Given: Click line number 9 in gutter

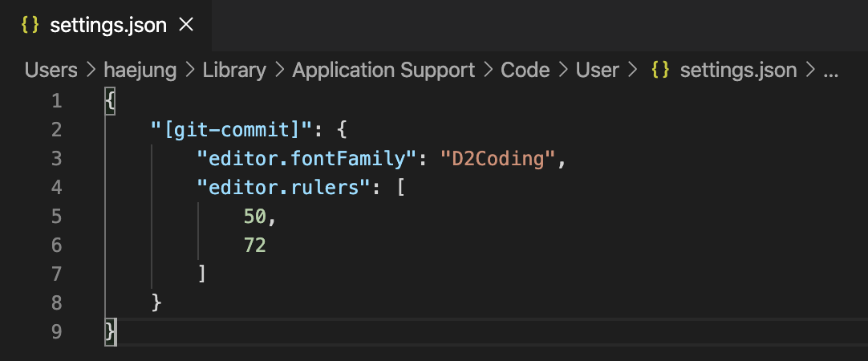Looking at the screenshot, I should (56, 331).
